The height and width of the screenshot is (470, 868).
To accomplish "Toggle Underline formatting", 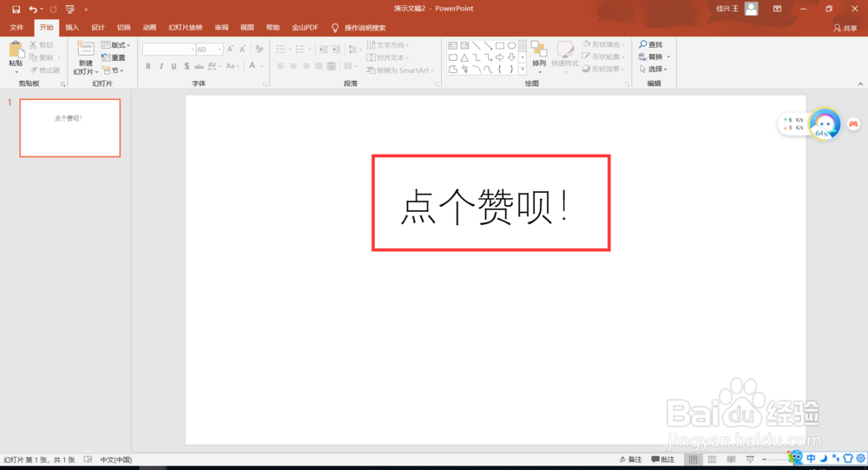I will pos(174,66).
